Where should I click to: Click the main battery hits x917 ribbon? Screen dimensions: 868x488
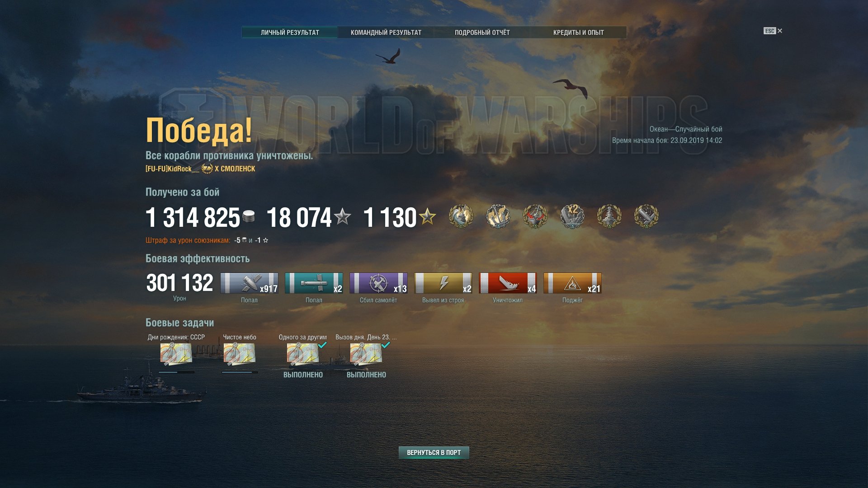(249, 283)
